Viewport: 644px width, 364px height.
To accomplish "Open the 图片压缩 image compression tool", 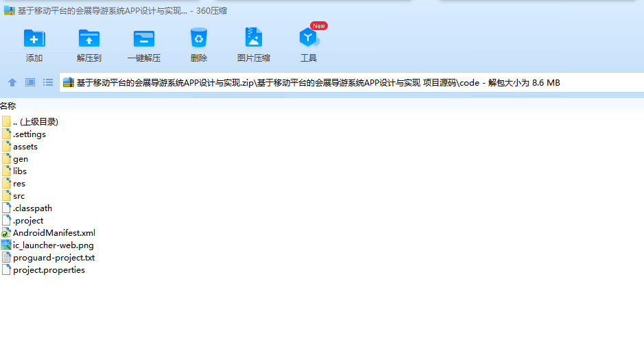I will (x=253, y=38).
